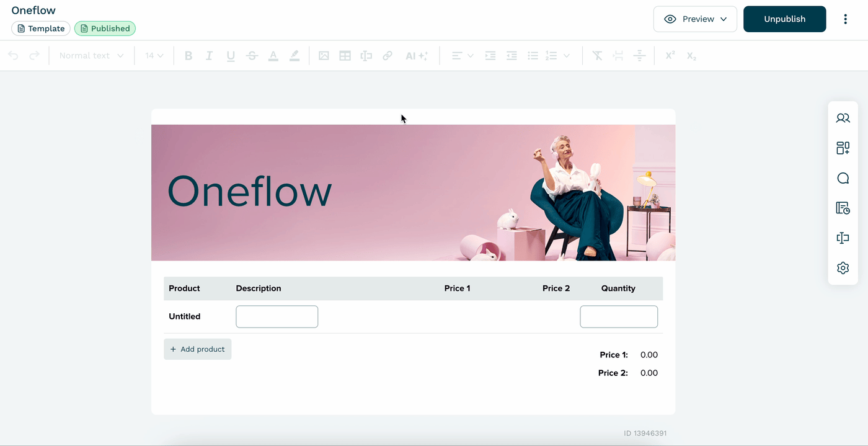Click the Product column header

184,288
